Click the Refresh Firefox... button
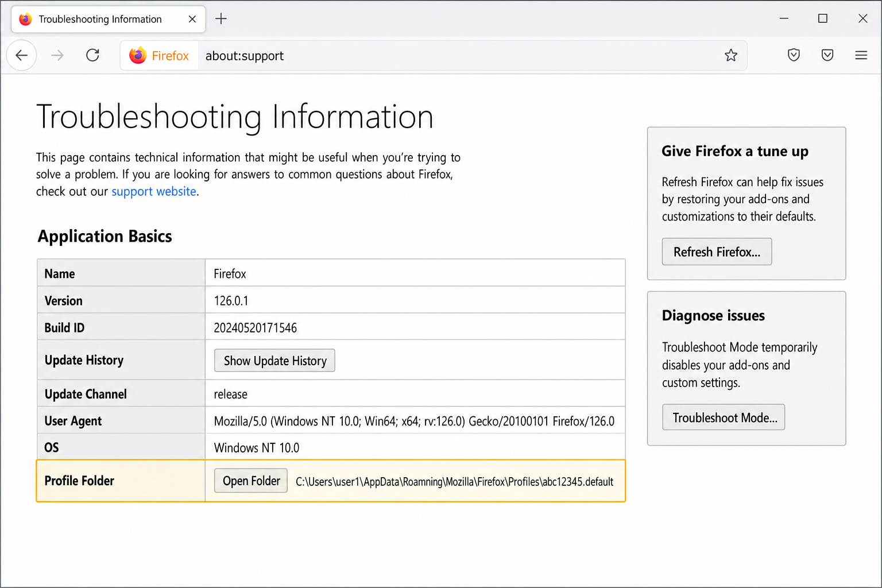Viewport: 882px width, 588px height. point(717,252)
